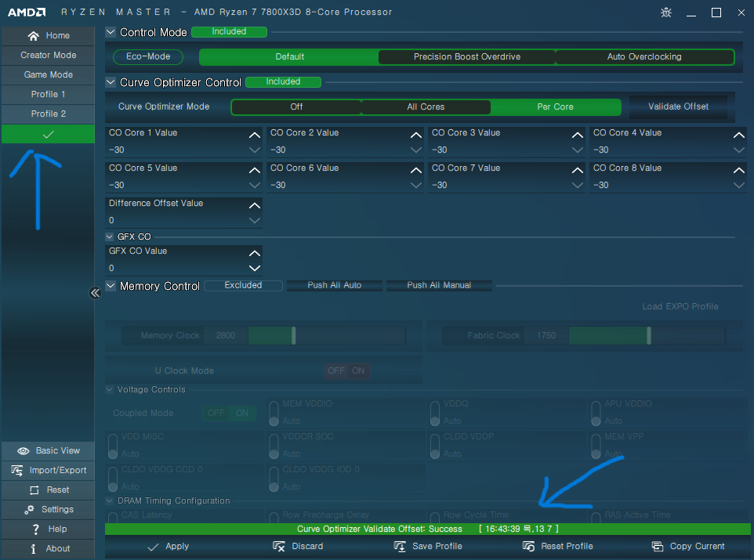Toggle Control Mode Included badge
The height and width of the screenshot is (560, 754).
(229, 32)
